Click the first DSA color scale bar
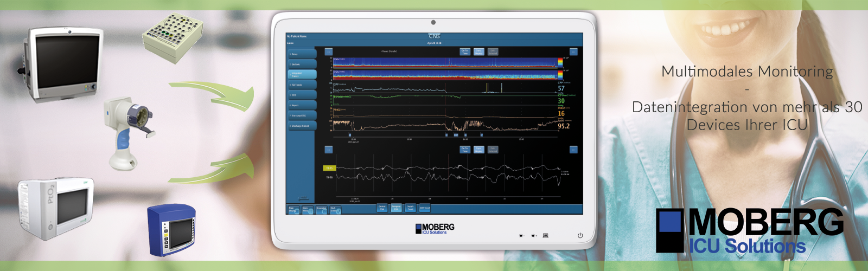Viewport: 868px width, 271px height. 560,62
